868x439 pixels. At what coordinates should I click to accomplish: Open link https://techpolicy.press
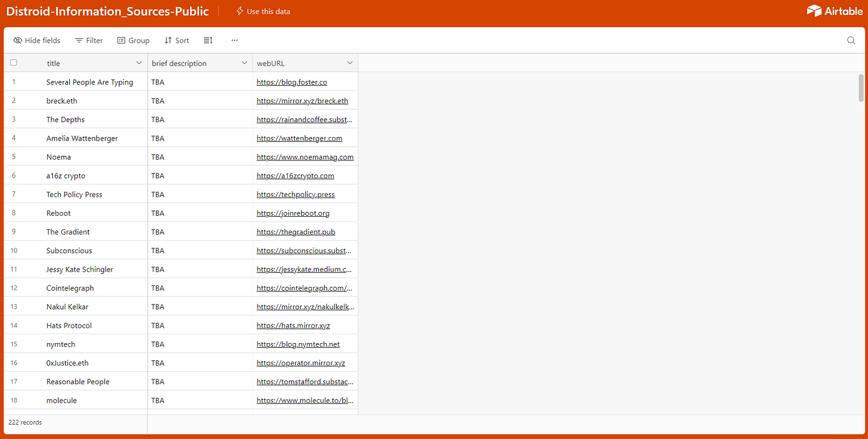[296, 194]
